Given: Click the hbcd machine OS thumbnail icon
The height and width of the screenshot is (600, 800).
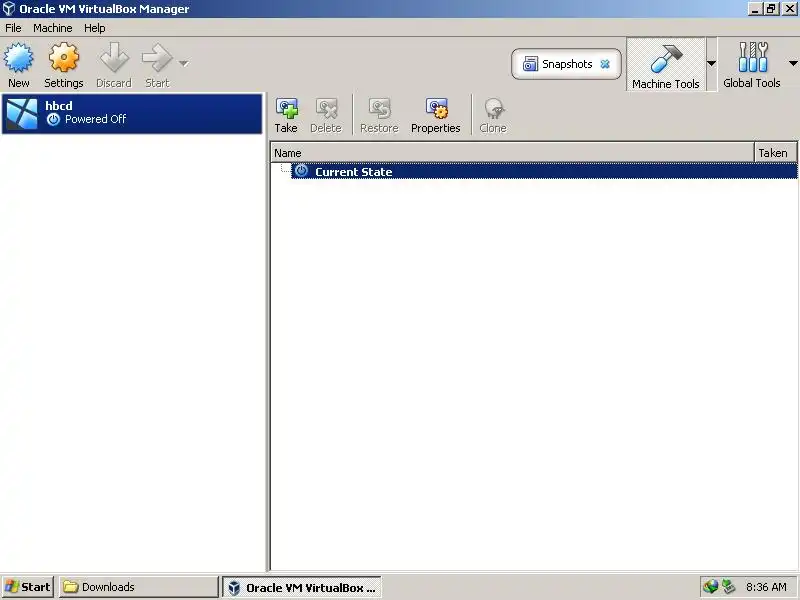Looking at the screenshot, I should 21,113.
